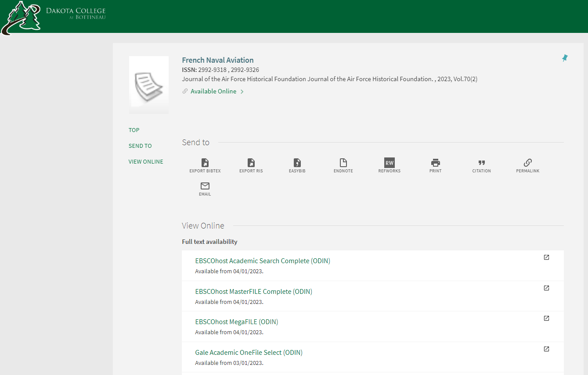Click the Dakota College at Bottineau logo
The width and height of the screenshot is (588, 375).
pyautogui.click(x=54, y=18)
